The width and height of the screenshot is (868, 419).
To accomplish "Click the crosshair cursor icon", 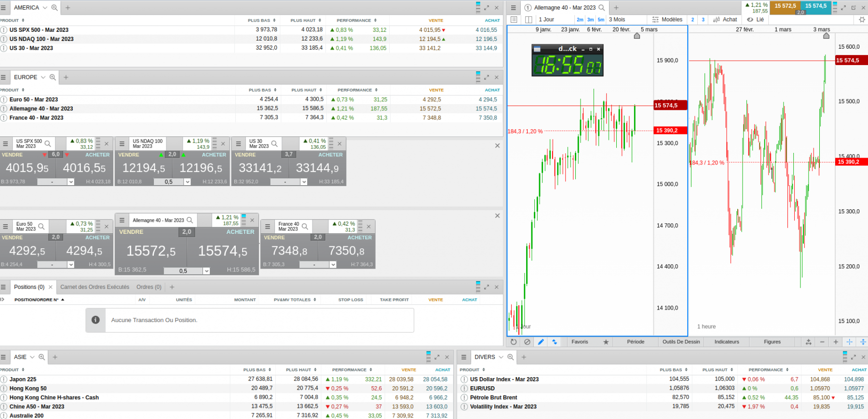I will (x=849, y=342).
